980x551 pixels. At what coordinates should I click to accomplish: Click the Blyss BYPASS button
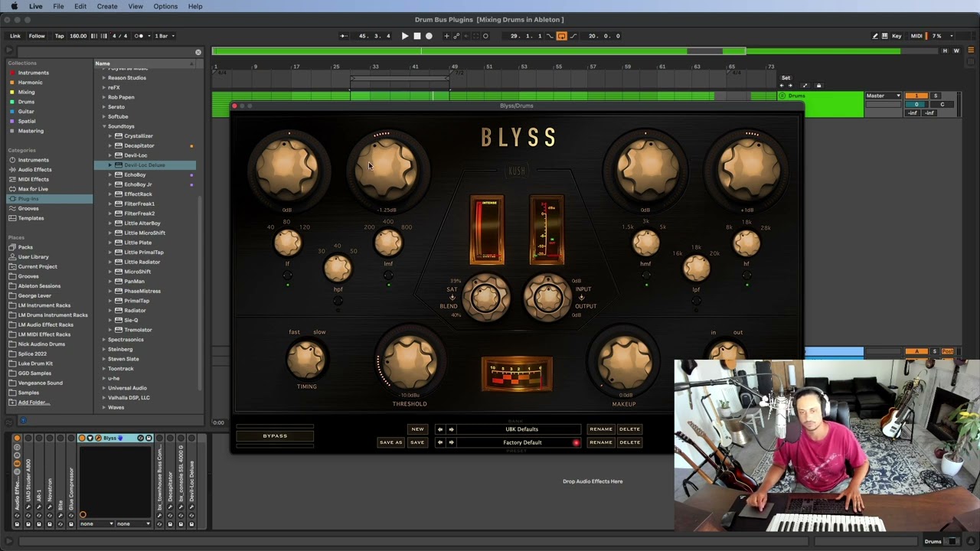(275, 436)
